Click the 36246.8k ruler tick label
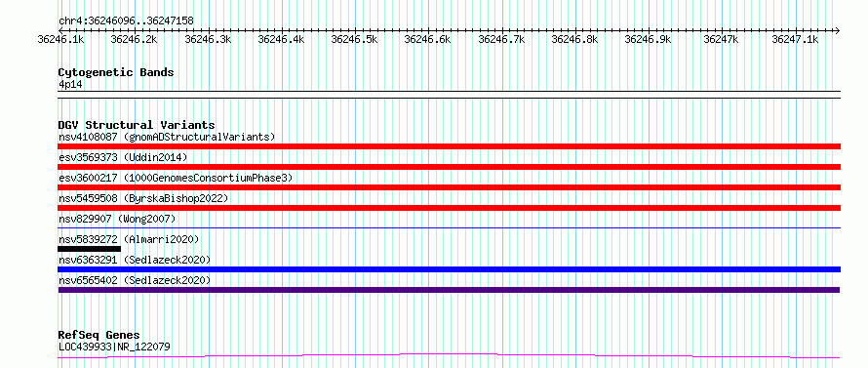Image resolution: width=868 pixels, height=368 pixels. (x=574, y=39)
